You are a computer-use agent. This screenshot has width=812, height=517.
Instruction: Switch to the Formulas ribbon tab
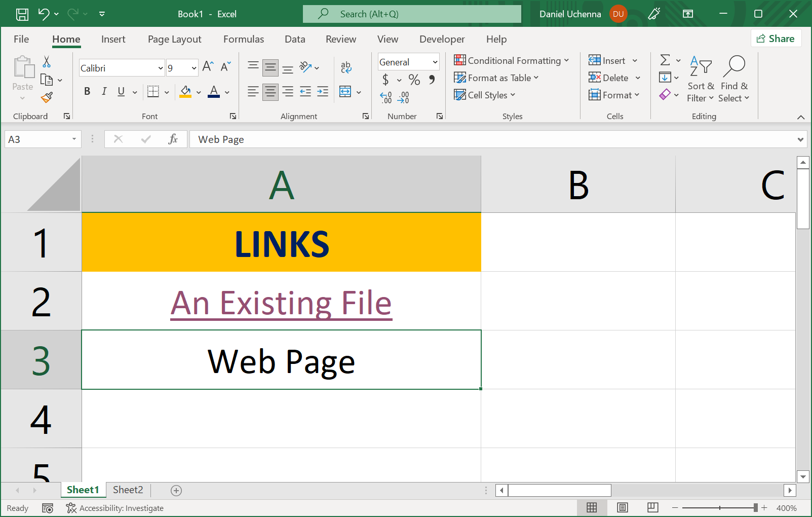[244, 39]
